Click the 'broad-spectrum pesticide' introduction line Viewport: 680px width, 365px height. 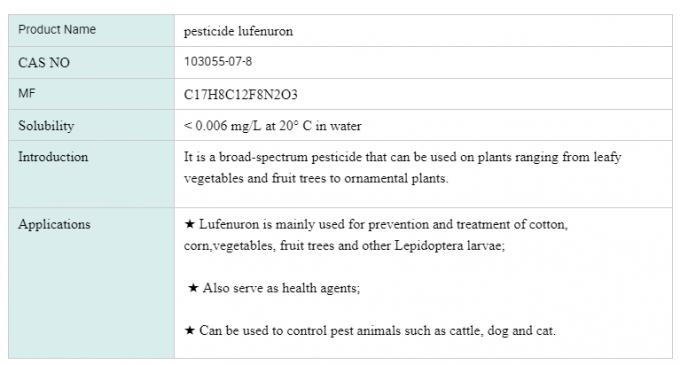[x=402, y=157]
